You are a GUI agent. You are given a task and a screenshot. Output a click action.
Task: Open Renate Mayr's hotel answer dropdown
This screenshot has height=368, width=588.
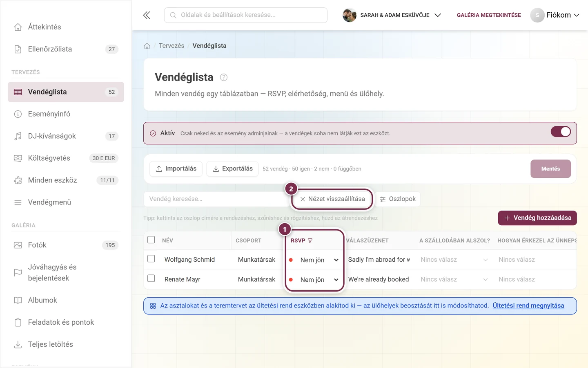tap(454, 279)
